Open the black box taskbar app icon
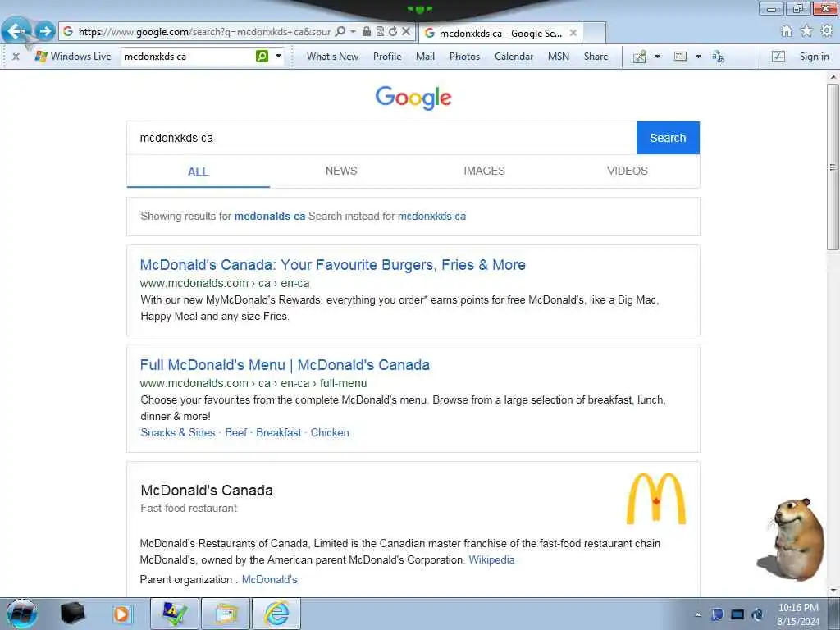This screenshot has width=840, height=630. (x=72, y=614)
